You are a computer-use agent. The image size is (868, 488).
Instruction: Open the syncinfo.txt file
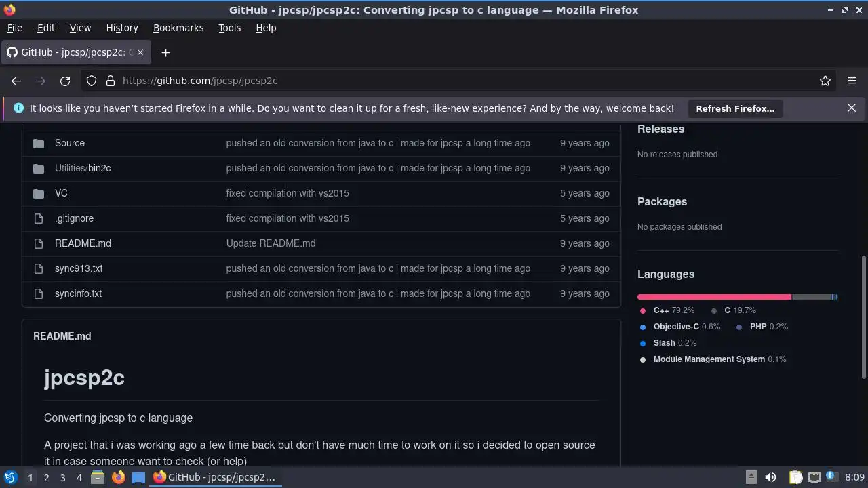click(x=78, y=293)
